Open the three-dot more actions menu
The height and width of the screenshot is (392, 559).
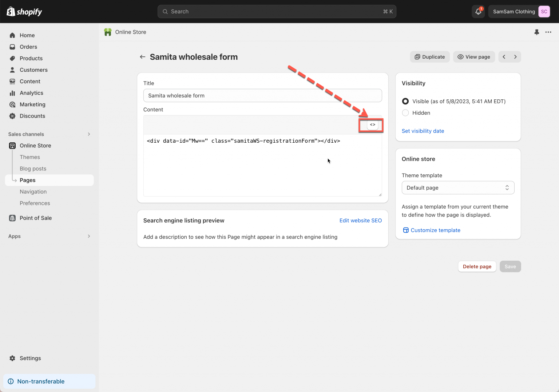548,32
